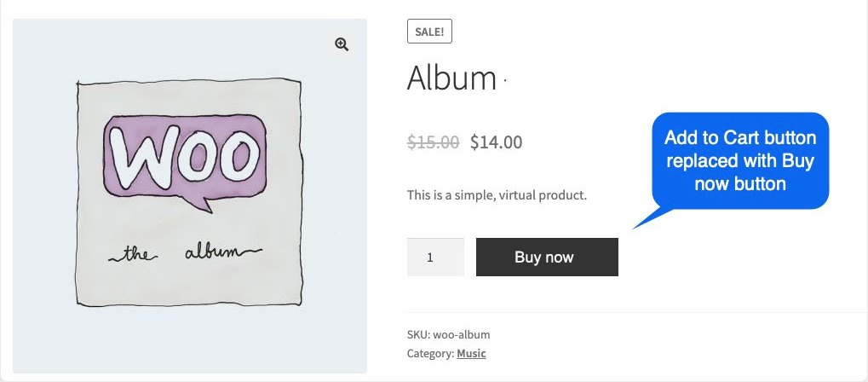Click the SKU: label
This screenshot has height=382, width=868.
click(418, 334)
